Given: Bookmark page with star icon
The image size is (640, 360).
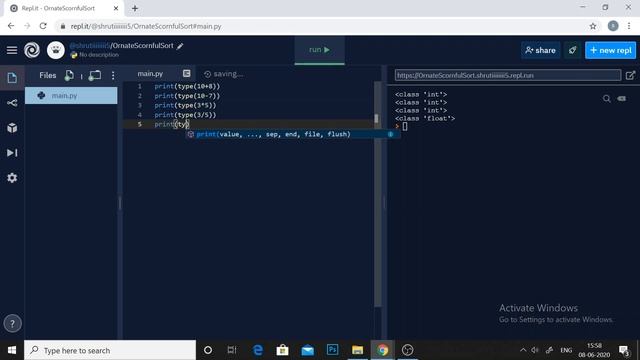Looking at the screenshot, I should (593, 26).
